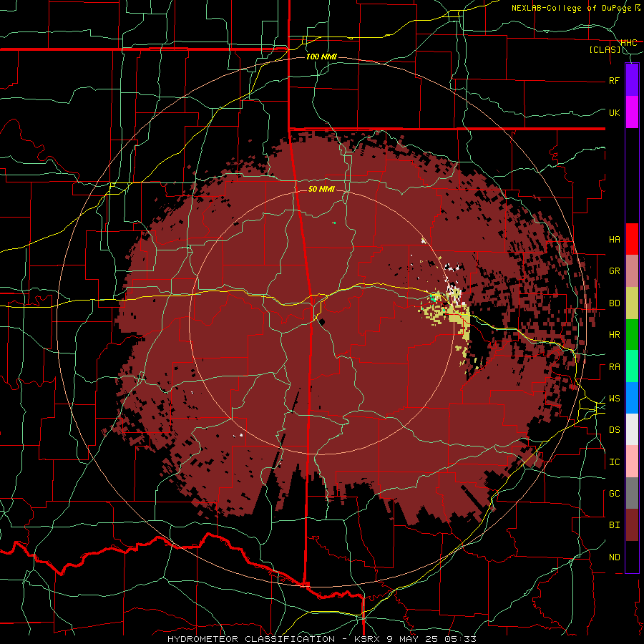Viewport: 644px width, 644px height.
Task: Click the HHC product label
Action: [x=628, y=43]
